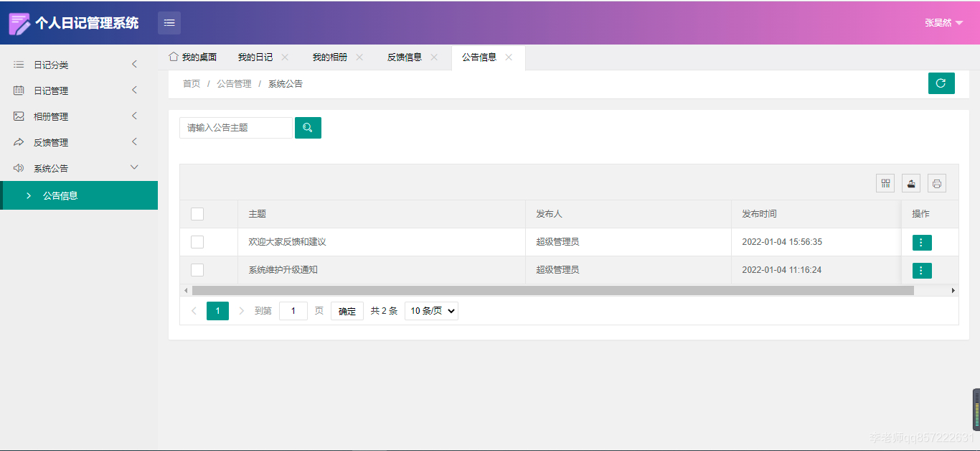Viewport: 980px width, 451px height.
Task: Click the 发布时间 column header
Action: point(816,214)
